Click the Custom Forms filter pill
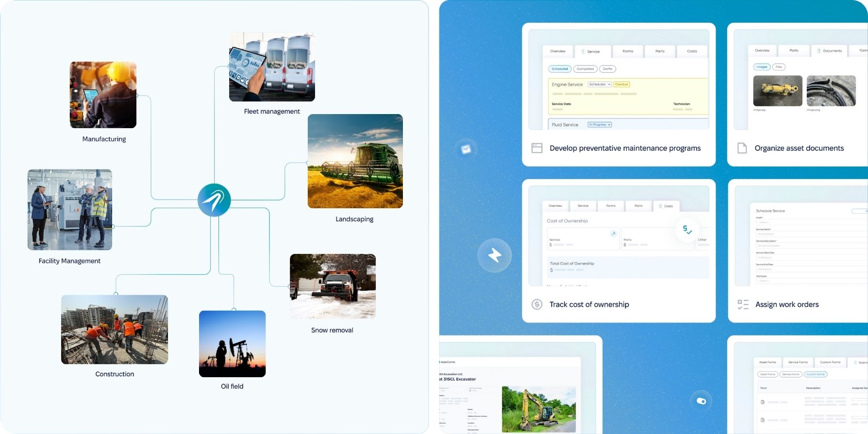The image size is (868, 434). point(816,374)
